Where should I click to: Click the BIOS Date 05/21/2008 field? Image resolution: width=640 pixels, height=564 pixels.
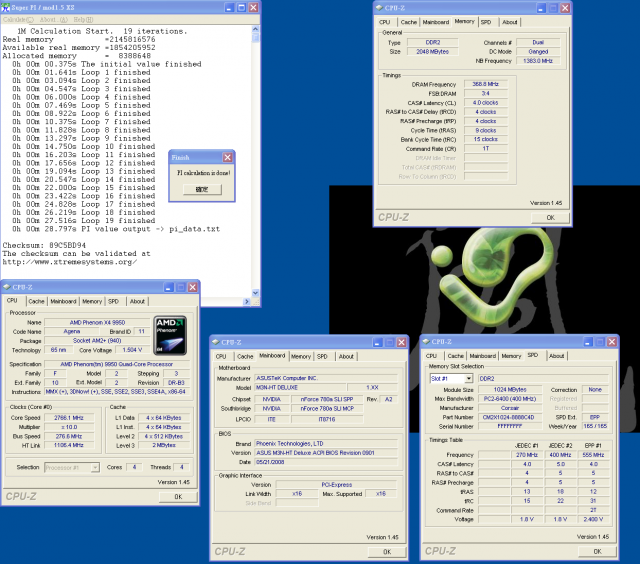(x=326, y=462)
